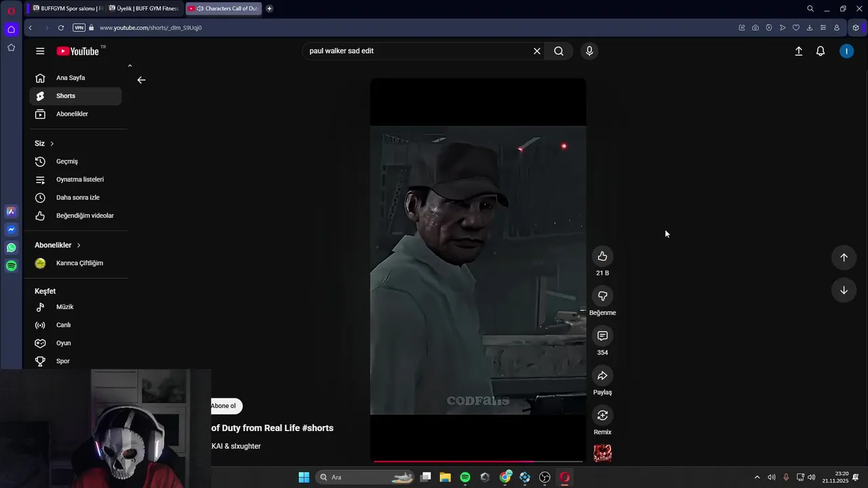Navigate back in the browser
This screenshot has width=868, height=488.
30,28
